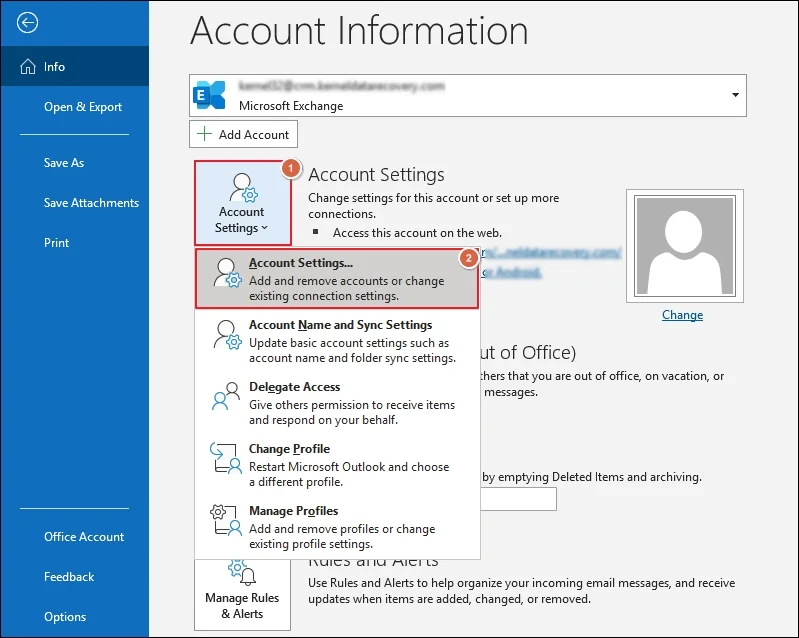Click the profile picture placeholder
799x638 pixels.
point(684,246)
